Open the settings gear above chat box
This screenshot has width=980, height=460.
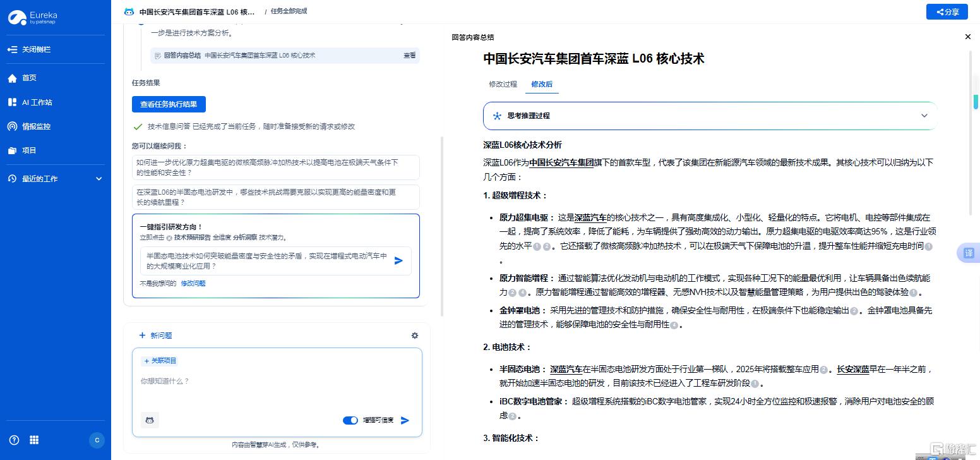tap(415, 336)
